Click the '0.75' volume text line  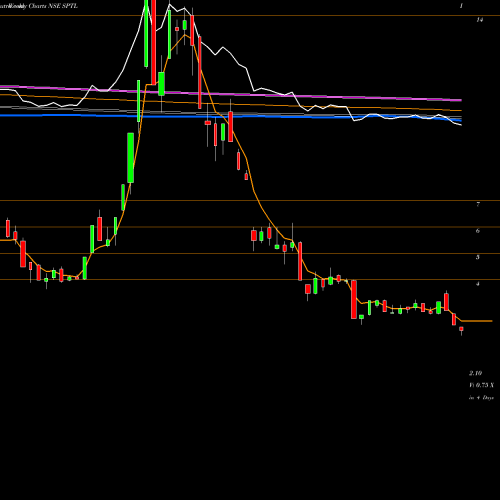(x=481, y=385)
